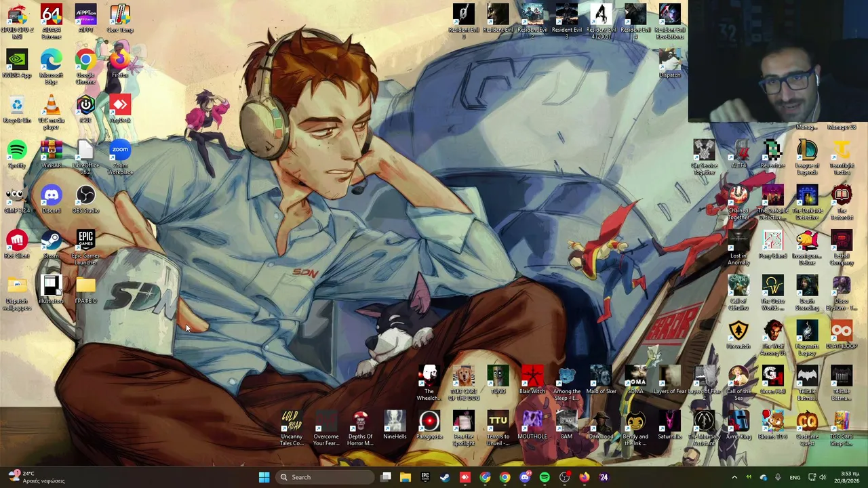The image size is (868, 488).
Task: Select the Zoom Workplace desktop icon
Action: coord(120,158)
